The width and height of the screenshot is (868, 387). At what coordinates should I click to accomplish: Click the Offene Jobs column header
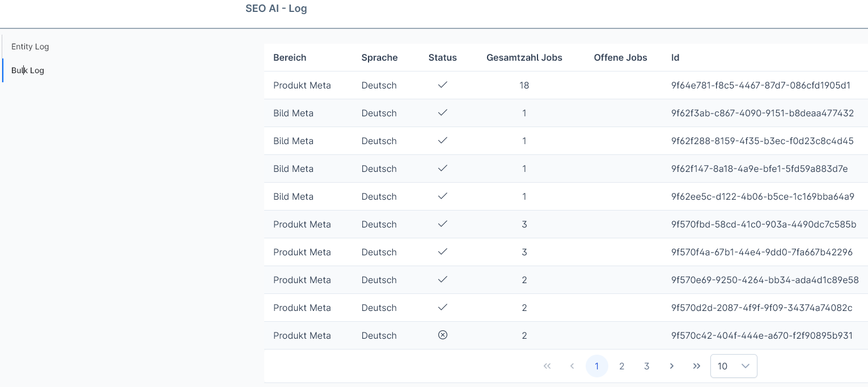(x=621, y=57)
